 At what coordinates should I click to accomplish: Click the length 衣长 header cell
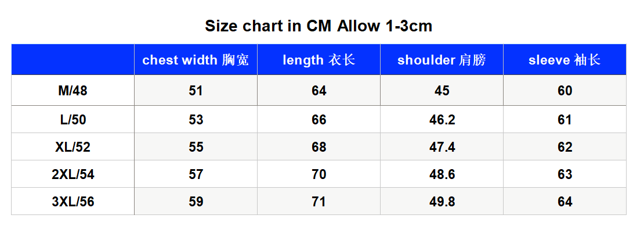(319, 60)
